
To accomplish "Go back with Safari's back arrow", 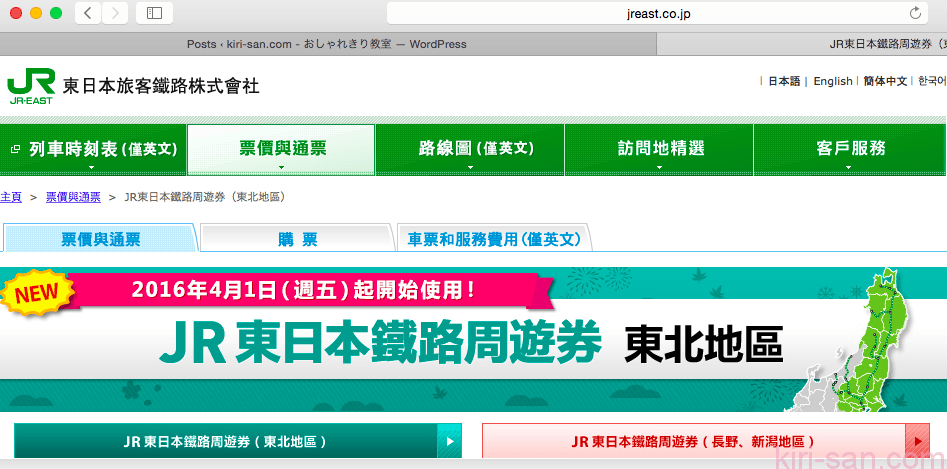I will [88, 13].
